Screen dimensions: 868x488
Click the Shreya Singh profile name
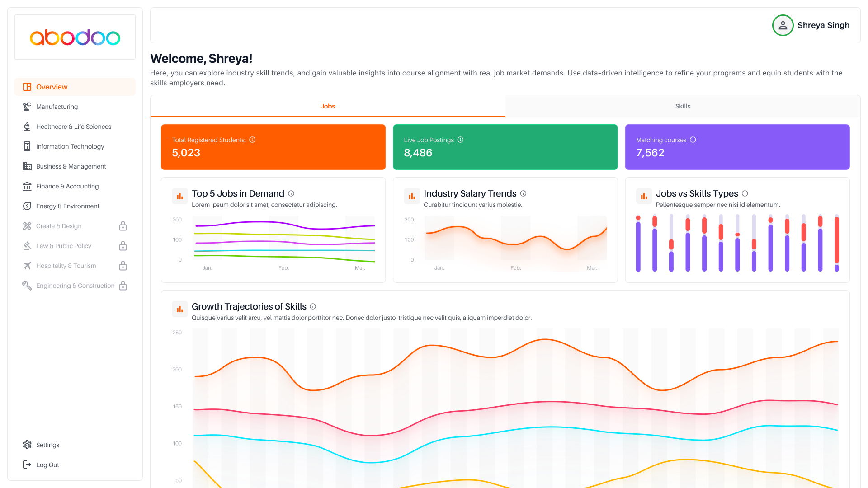click(823, 25)
